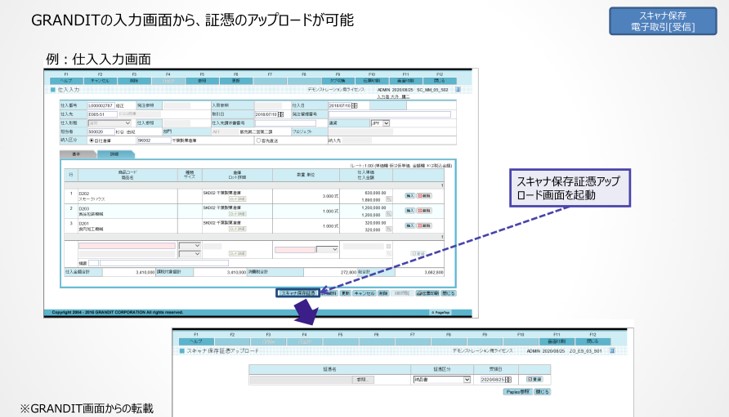Image resolution: width=729 pixels, height=417 pixels.
Task: Click F1 ヘルプ in the スキャナ保存証憑アップロード window
Action: click(196, 341)
